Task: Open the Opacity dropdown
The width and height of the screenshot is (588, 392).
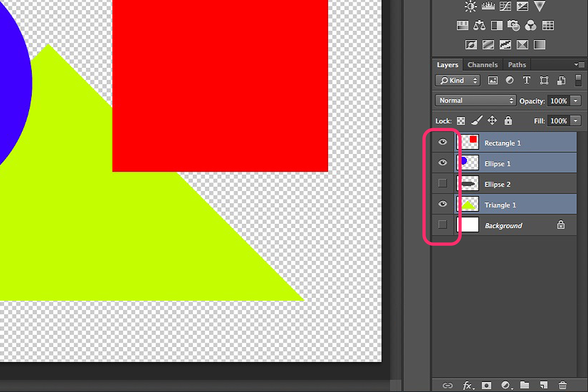Action: 575,100
